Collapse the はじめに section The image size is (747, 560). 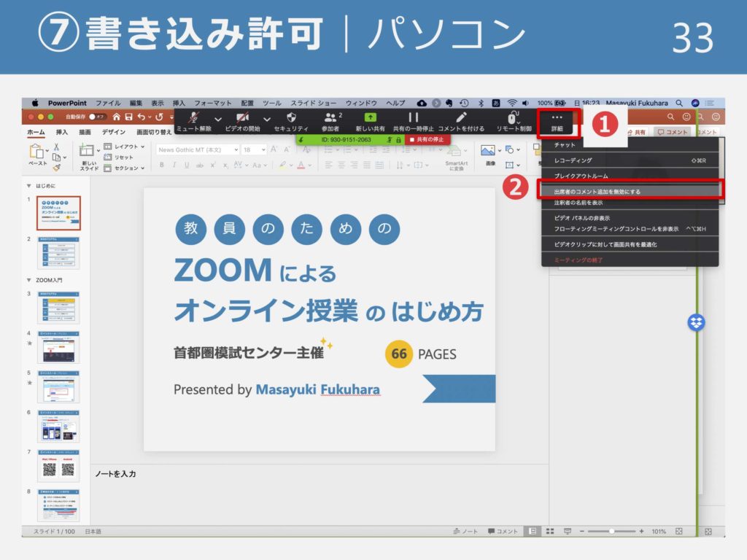(x=29, y=186)
